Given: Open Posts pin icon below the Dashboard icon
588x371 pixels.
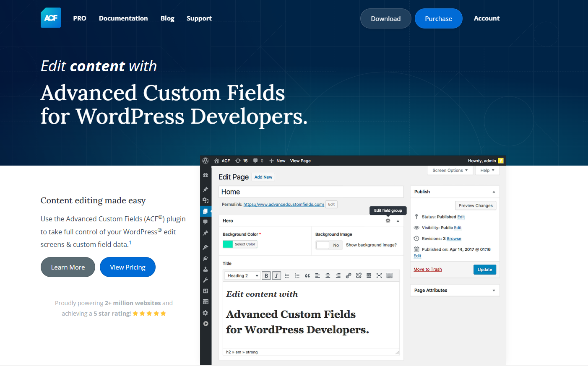Looking at the screenshot, I should [x=206, y=189].
